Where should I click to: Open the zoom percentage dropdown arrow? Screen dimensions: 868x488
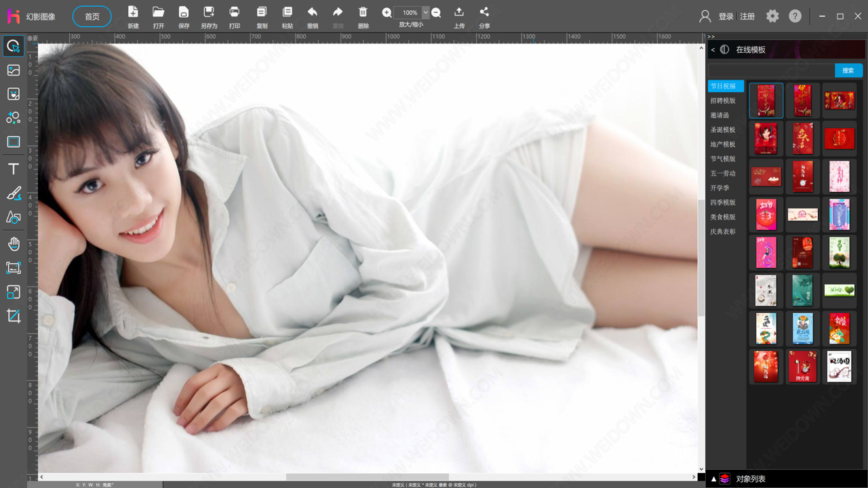426,12
